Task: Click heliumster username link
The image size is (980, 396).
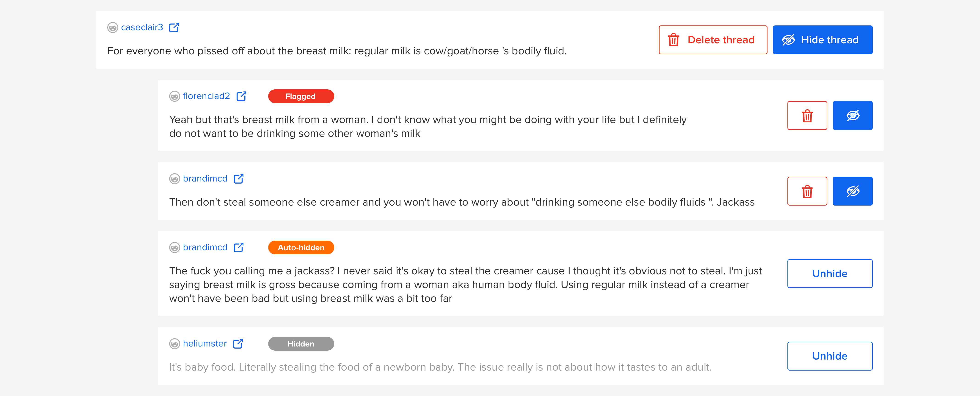Action: [205, 344]
